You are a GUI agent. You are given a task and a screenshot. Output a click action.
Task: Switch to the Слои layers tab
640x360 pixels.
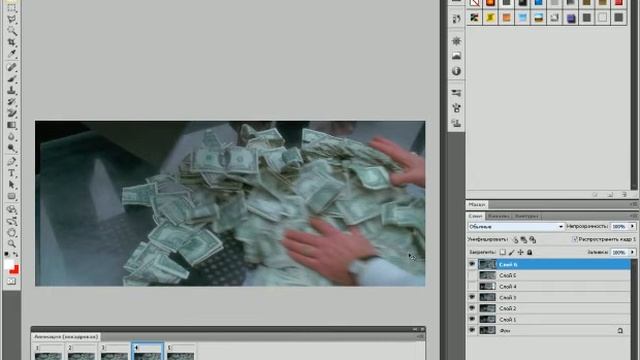tap(476, 216)
